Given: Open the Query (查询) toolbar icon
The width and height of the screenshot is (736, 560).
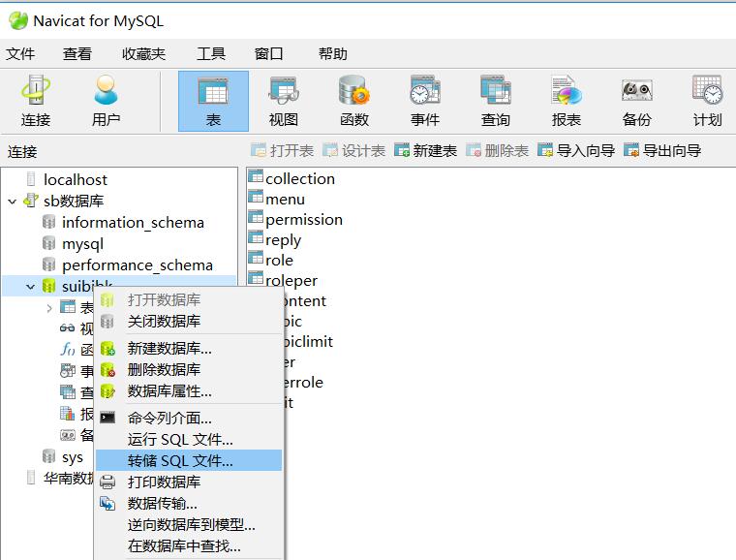Looking at the screenshot, I should (495, 102).
